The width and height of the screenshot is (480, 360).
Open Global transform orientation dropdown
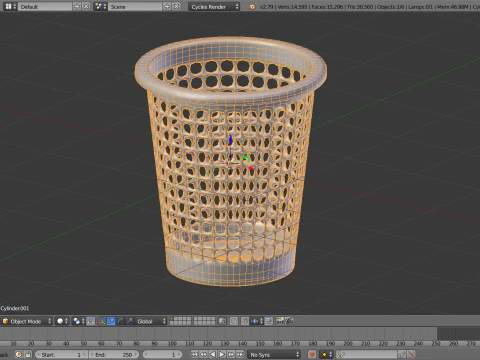(150, 321)
